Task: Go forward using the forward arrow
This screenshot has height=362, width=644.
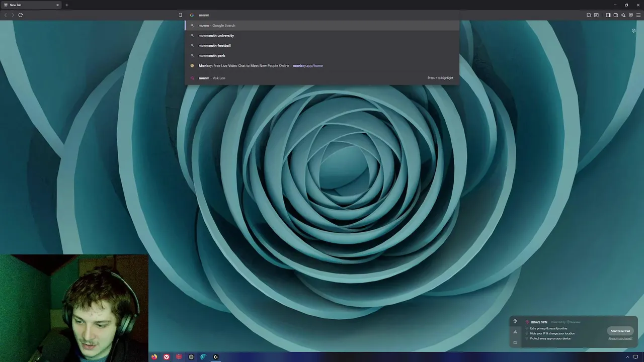Action: point(13,15)
